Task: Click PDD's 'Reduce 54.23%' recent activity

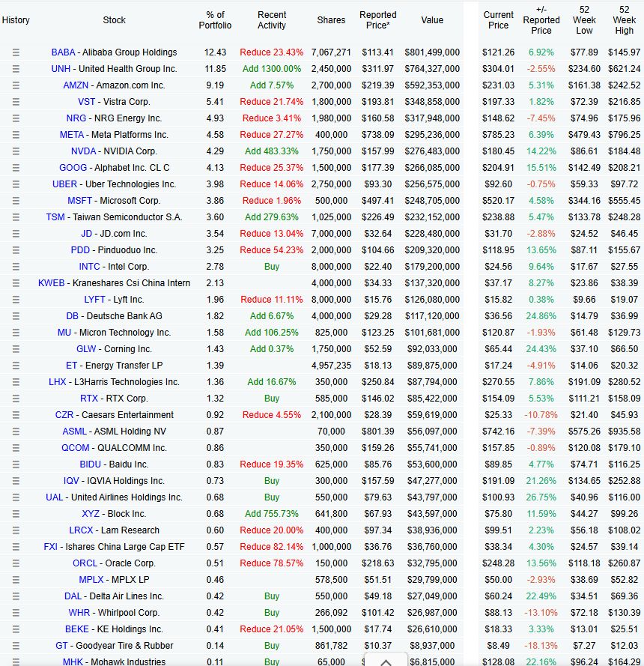Action: tap(272, 250)
